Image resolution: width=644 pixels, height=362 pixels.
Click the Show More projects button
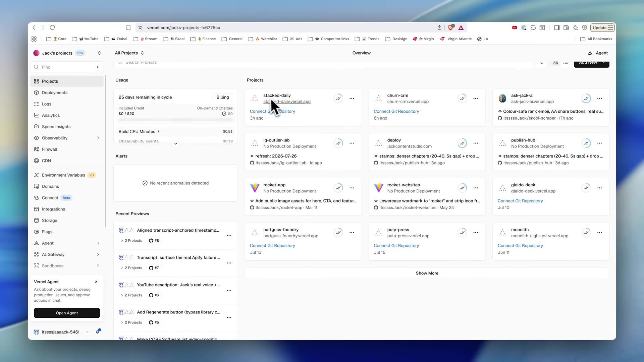click(427, 274)
